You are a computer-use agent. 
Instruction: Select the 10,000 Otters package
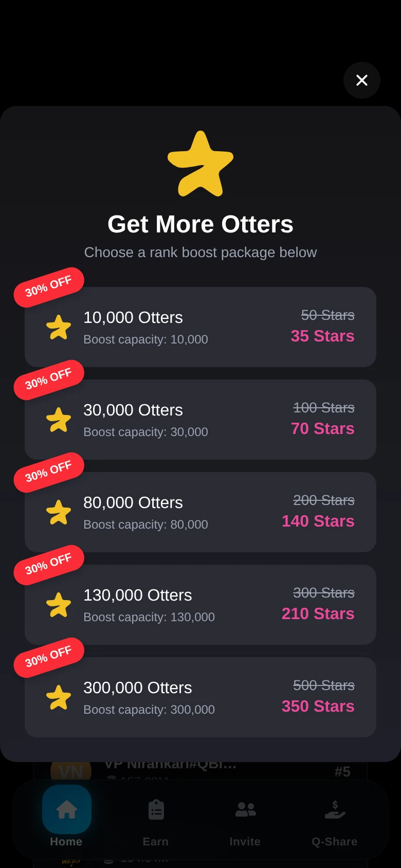(x=200, y=327)
